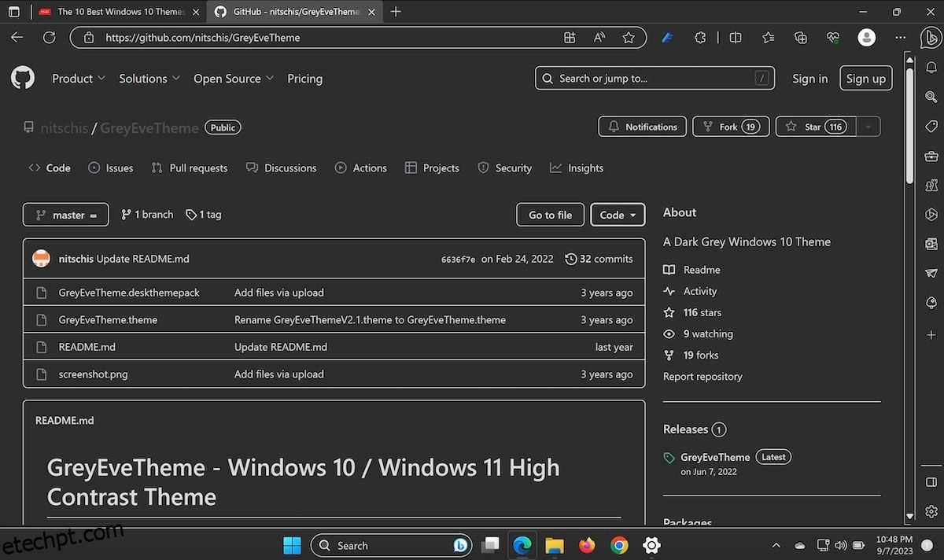Launch Firefox from the taskbar

click(x=587, y=545)
